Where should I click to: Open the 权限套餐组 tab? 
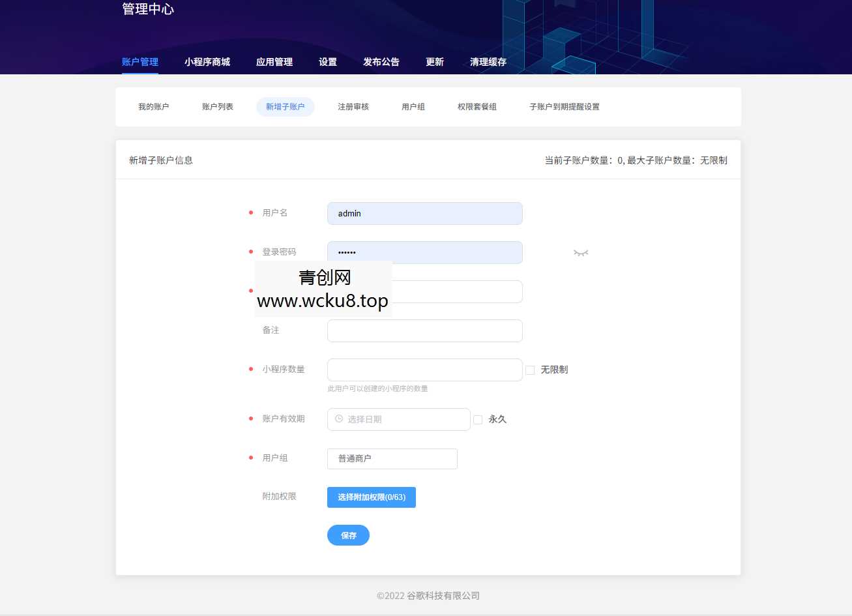pos(477,106)
